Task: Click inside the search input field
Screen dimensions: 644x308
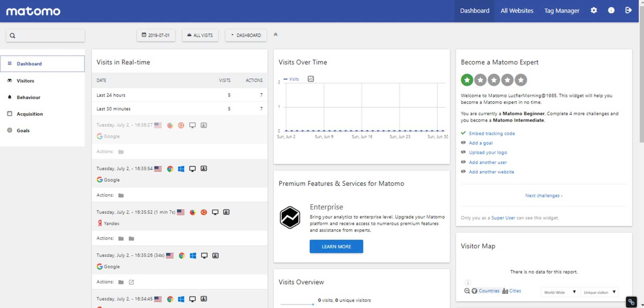Action: click(x=46, y=36)
